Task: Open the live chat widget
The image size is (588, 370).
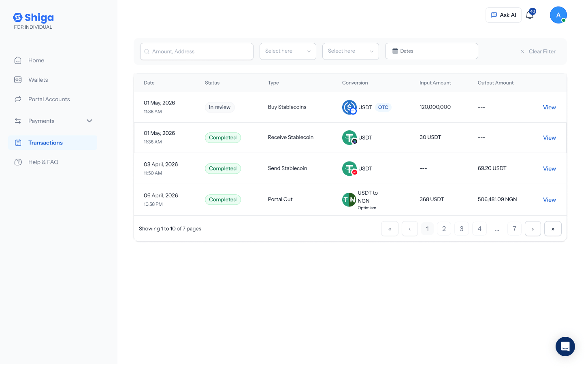Action: (x=565, y=347)
